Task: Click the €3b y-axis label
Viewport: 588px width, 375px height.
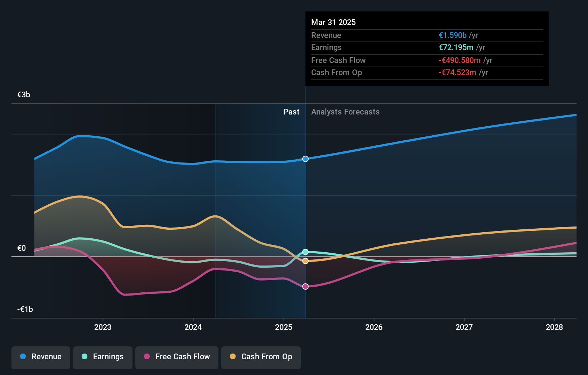Action: click(24, 94)
